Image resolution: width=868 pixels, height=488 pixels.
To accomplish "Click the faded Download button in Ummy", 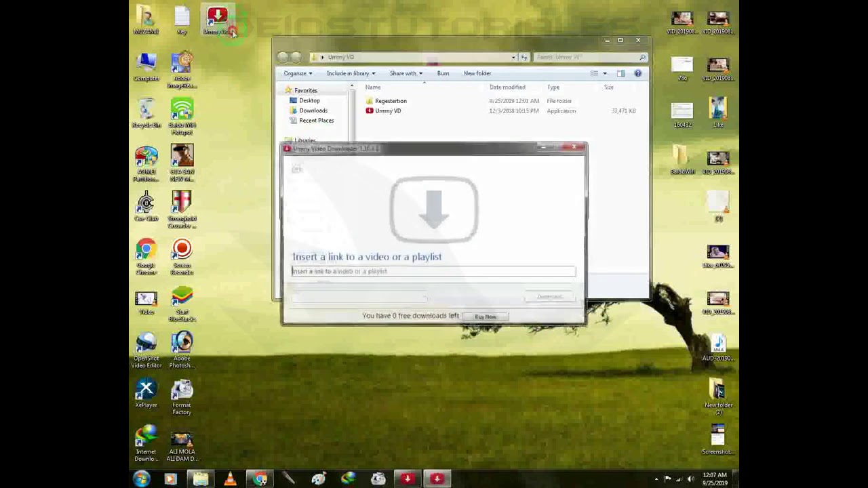I will tap(550, 297).
